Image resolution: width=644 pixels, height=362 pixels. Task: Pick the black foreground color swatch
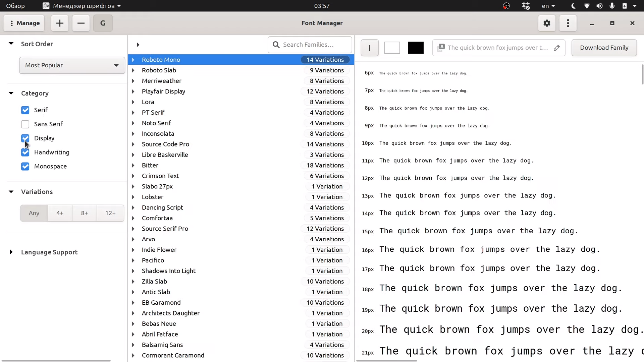point(416,48)
